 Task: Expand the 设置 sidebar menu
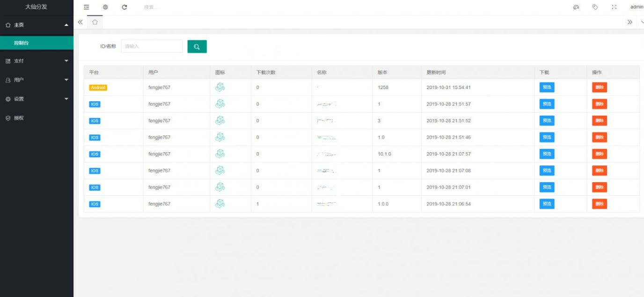37,99
